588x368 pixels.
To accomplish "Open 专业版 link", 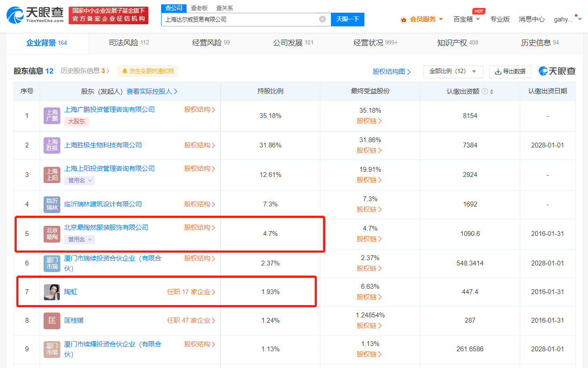I will tap(500, 19).
